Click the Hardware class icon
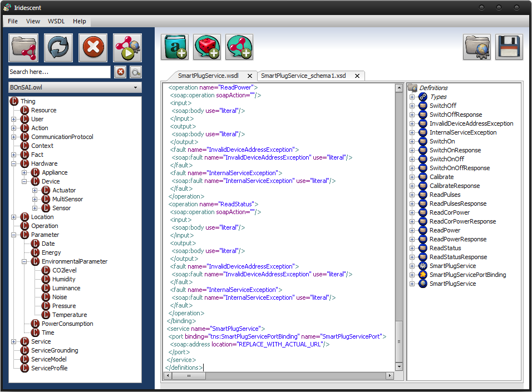532x392 pixels. click(24, 163)
